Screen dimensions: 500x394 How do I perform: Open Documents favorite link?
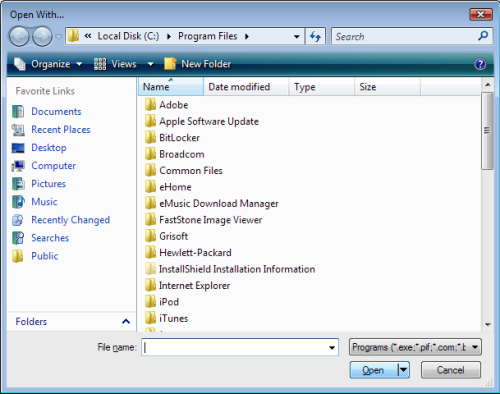coord(56,111)
